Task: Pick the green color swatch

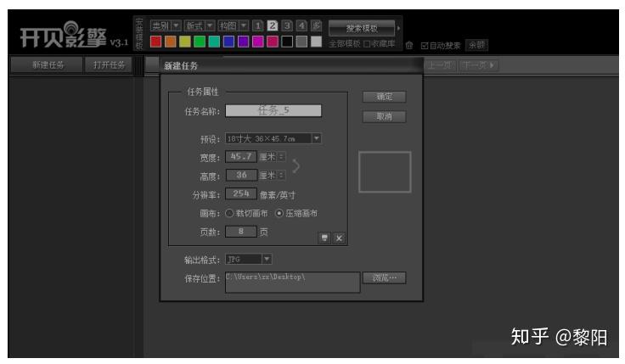Action: click(200, 42)
